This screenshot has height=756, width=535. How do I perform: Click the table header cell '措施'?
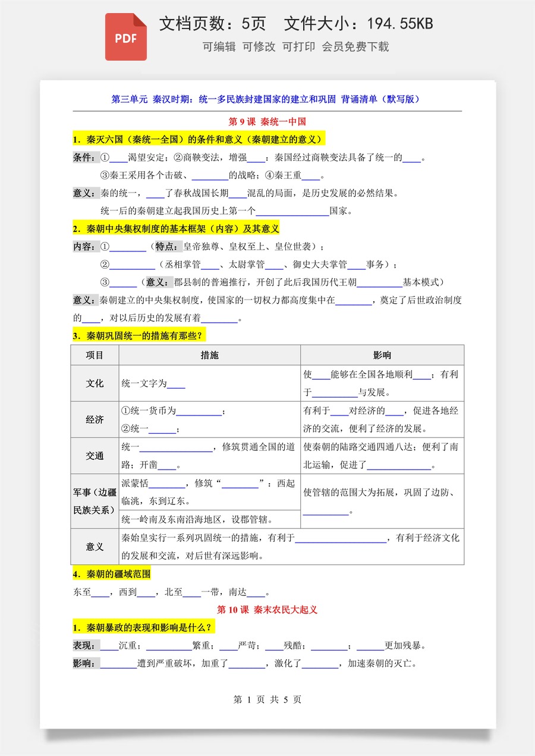coord(210,355)
